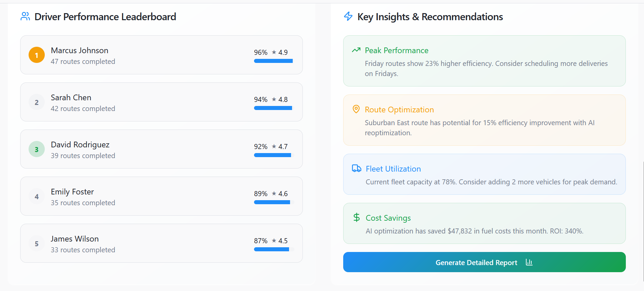Open Sarah Chen's driver name
The width and height of the screenshot is (644, 291).
pos(71,98)
